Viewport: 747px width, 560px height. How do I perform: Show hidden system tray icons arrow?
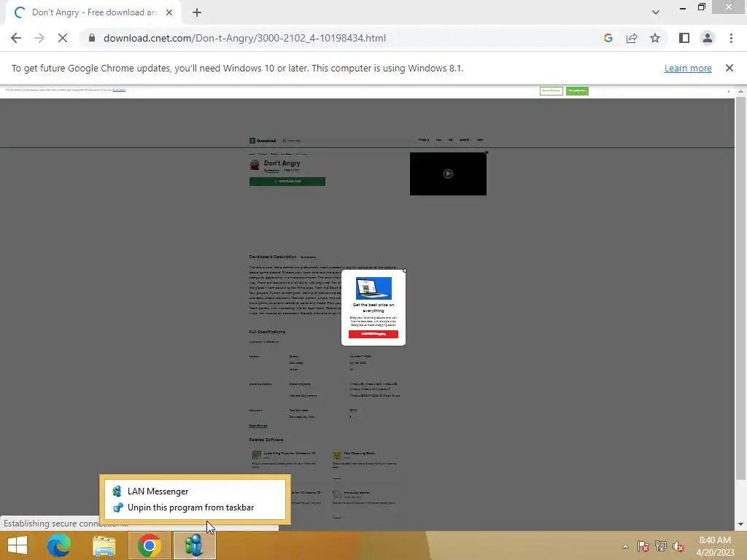[625, 546]
